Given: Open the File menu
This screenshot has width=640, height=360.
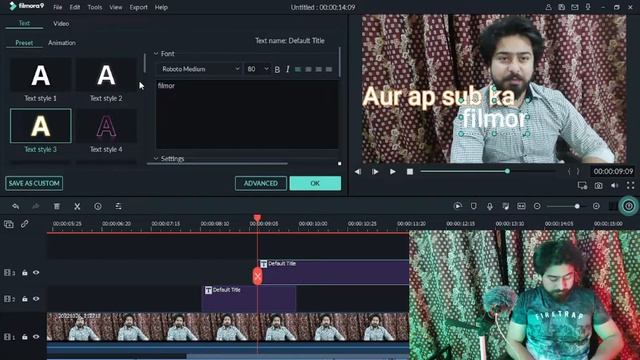Looking at the screenshot, I should point(58,7).
